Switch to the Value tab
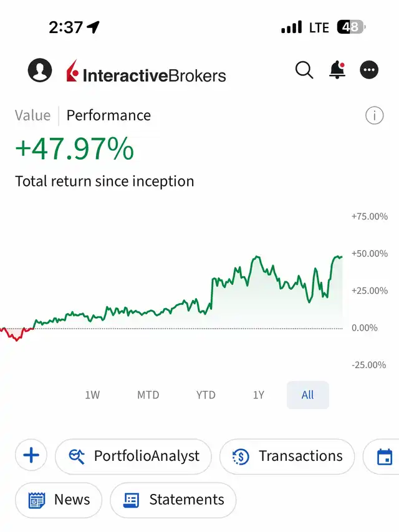The height and width of the screenshot is (532, 399). point(32,115)
